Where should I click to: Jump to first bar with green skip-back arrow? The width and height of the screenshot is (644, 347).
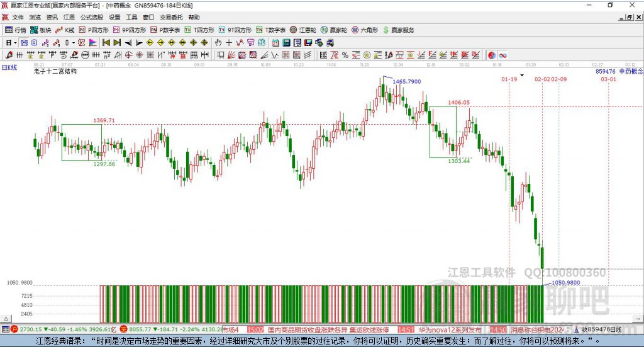pos(106,43)
